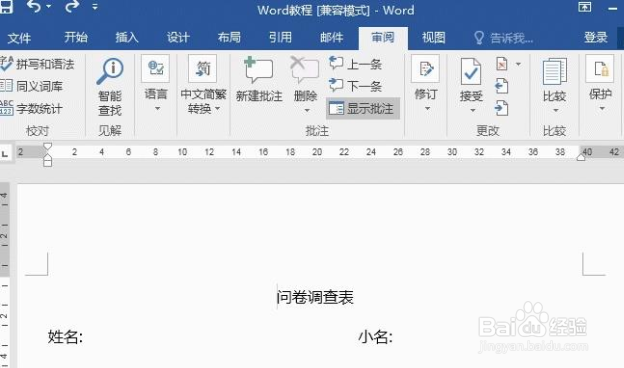Viewport: 624px width, 368px height.
Task: Expand the 接受 dropdown arrow
Action: [x=472, y=111]
